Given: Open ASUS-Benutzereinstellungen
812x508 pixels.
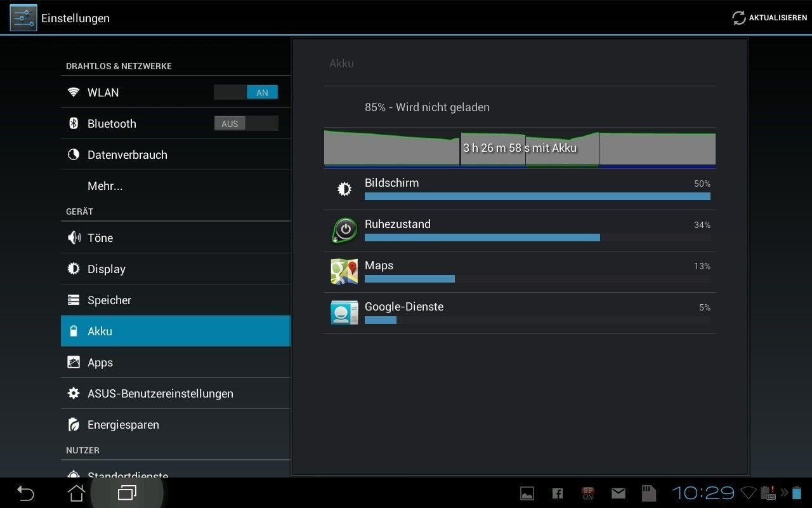Looking at the screenshot, I should point(176,394).
